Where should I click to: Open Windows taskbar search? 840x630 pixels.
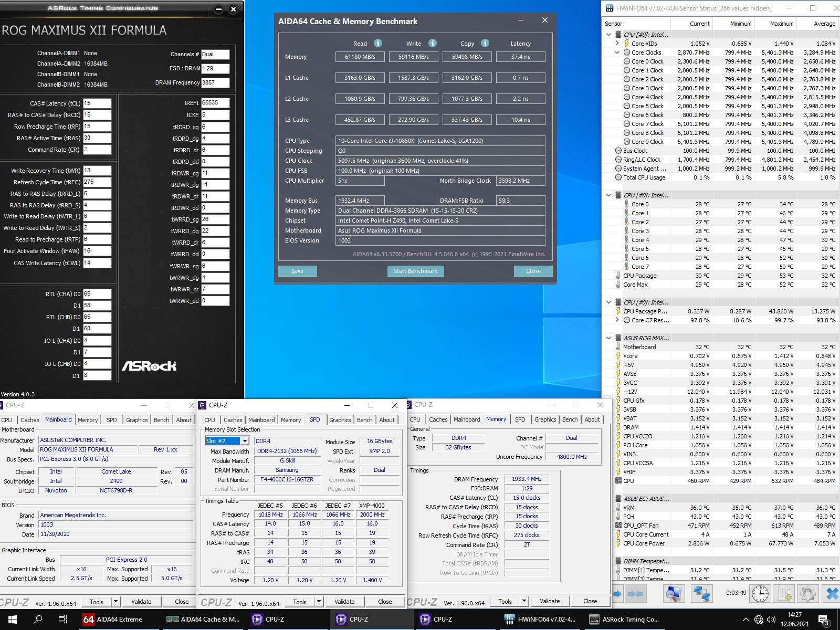click(x=38, y=619)
